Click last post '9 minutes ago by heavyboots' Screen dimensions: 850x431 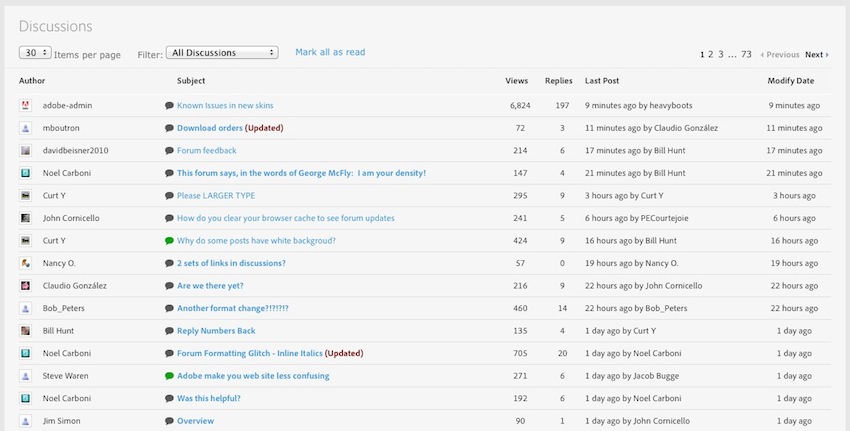click(x=639, y=106)
